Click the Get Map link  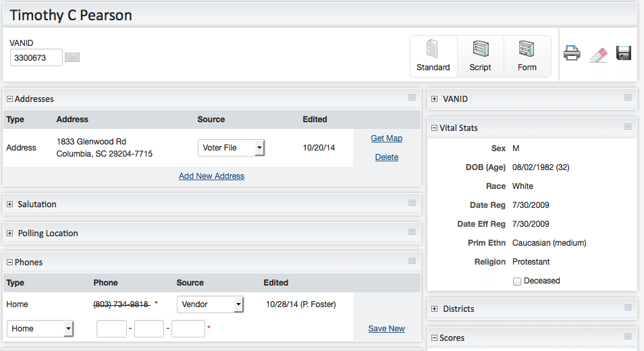(386, 138)
